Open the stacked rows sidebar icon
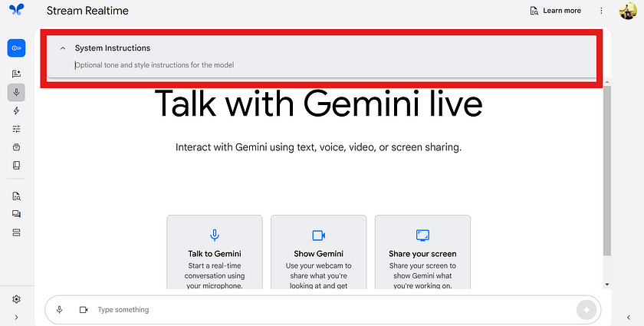The image size is (644, 326). pyautogui.click(x=16, y=232)
